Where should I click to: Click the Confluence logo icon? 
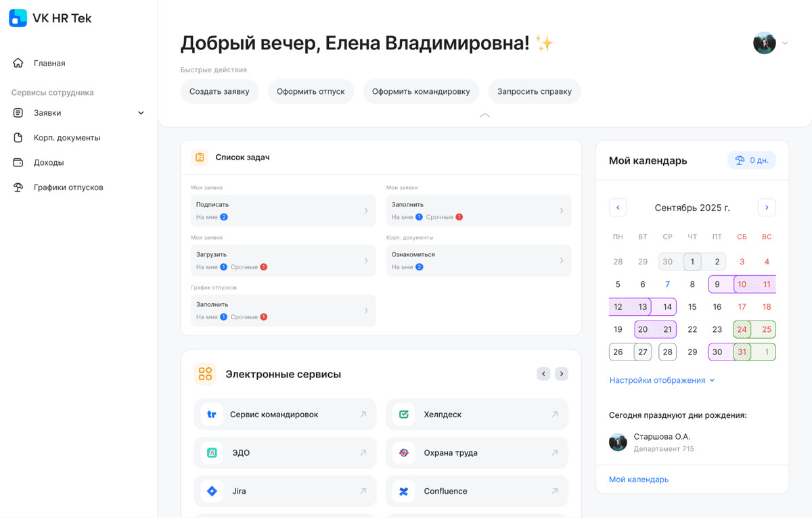(404, 491)
